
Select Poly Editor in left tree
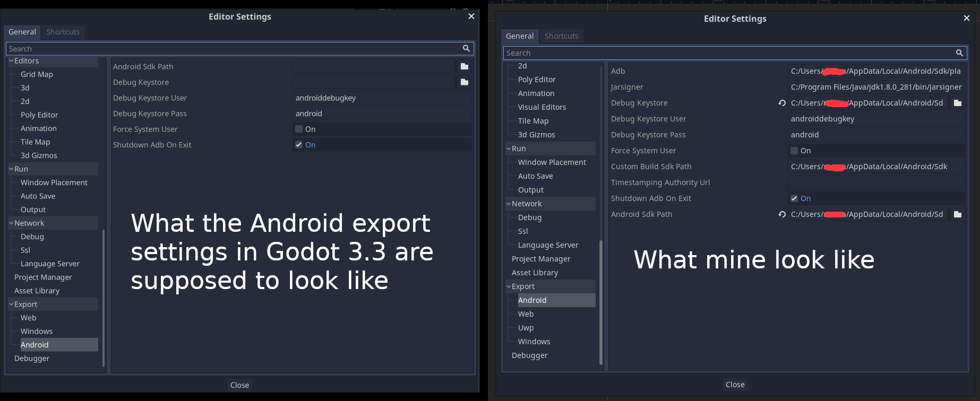point(39,115)
